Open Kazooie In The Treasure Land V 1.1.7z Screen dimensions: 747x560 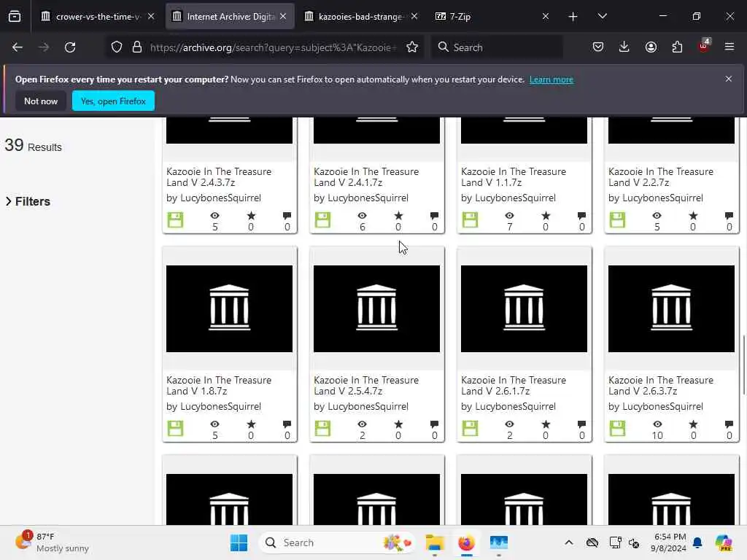click(x=514, y=176)
